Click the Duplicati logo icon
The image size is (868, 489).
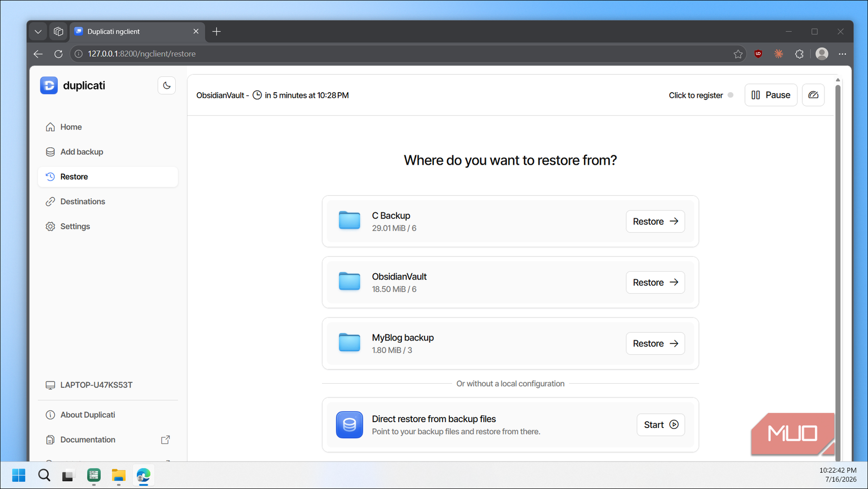49,85
